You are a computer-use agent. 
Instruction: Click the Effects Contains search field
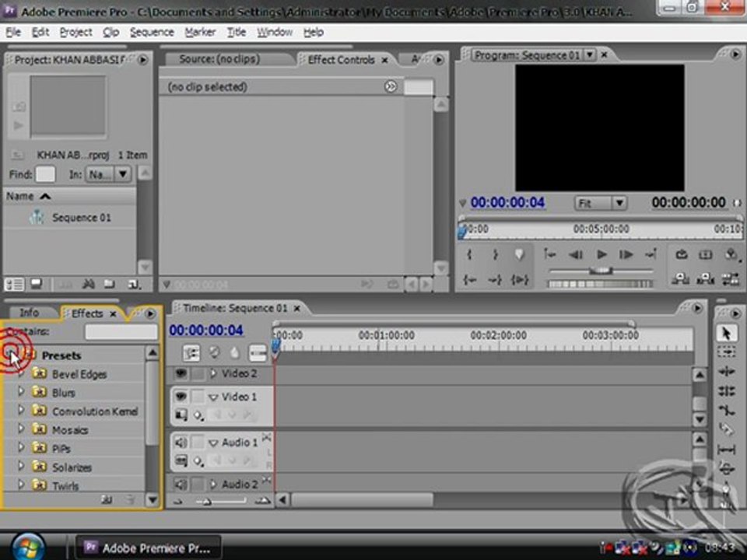(x=121, y=331)
